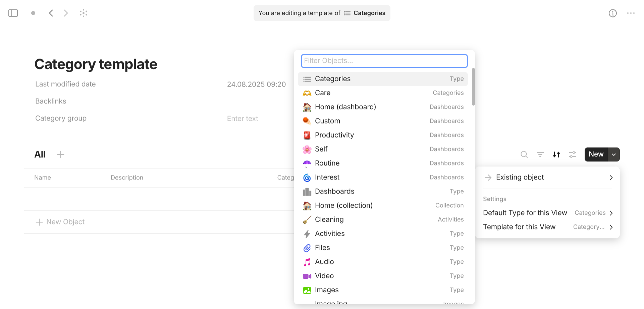Choose Existing object from the menu
Viewport: 644px width, 309px height.
(x=520, y=177)
